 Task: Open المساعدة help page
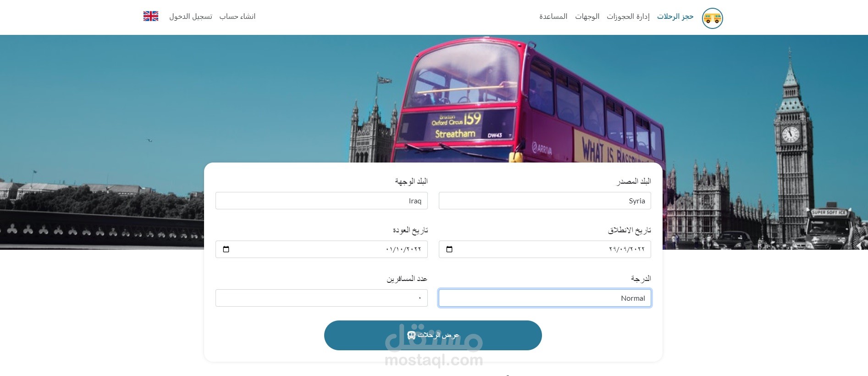pos(553,17)
